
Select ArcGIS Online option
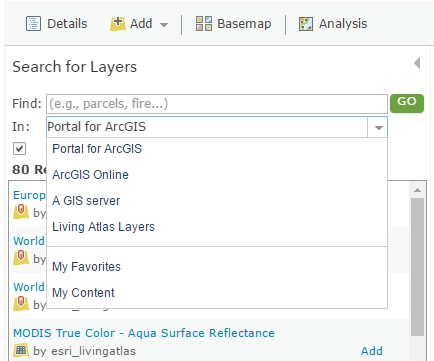click(217, 175)
